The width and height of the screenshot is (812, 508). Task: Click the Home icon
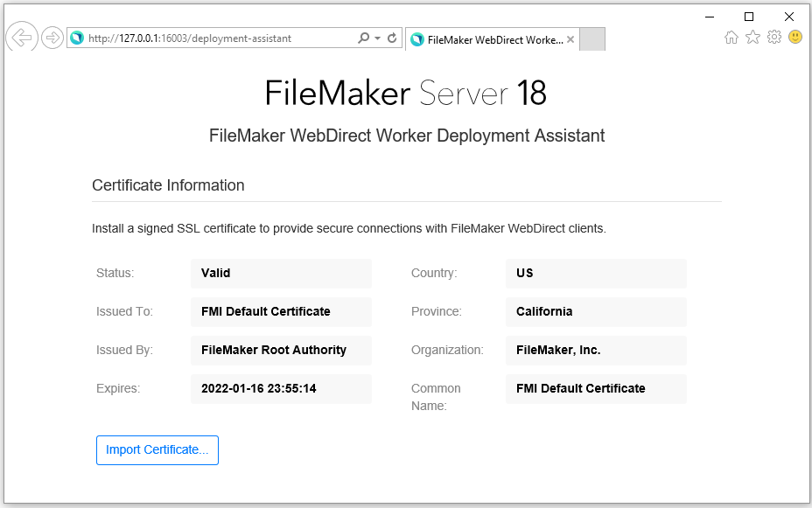click(x=731, y=38)
